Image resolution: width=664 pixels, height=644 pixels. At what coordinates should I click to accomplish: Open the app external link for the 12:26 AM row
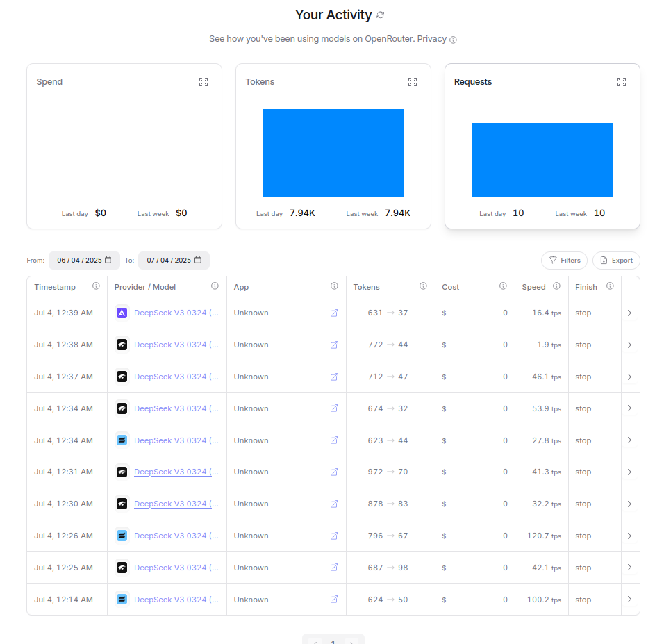pos(334,536)
